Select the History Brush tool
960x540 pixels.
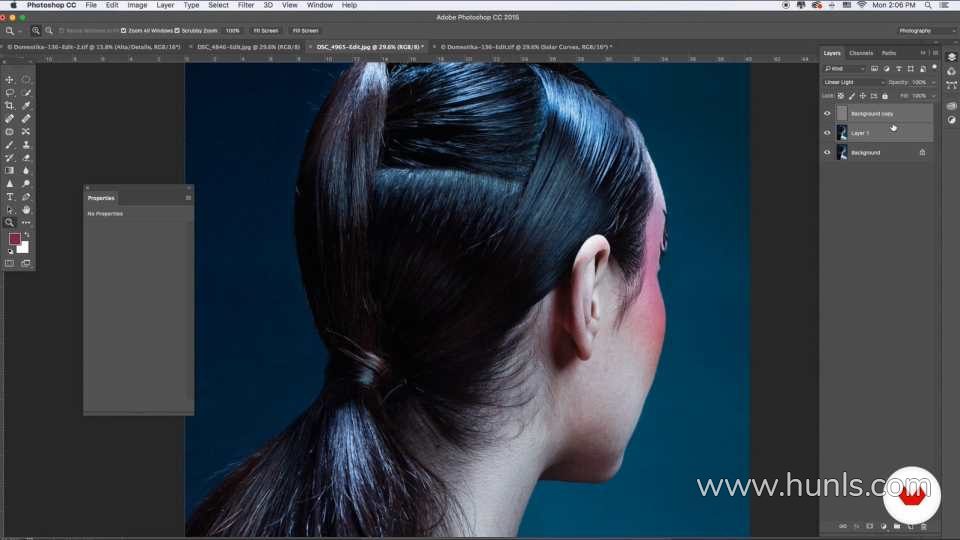(10, 157)
